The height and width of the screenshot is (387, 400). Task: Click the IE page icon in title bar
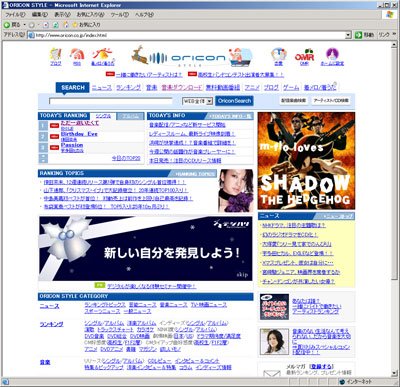[x=5, y=5]
